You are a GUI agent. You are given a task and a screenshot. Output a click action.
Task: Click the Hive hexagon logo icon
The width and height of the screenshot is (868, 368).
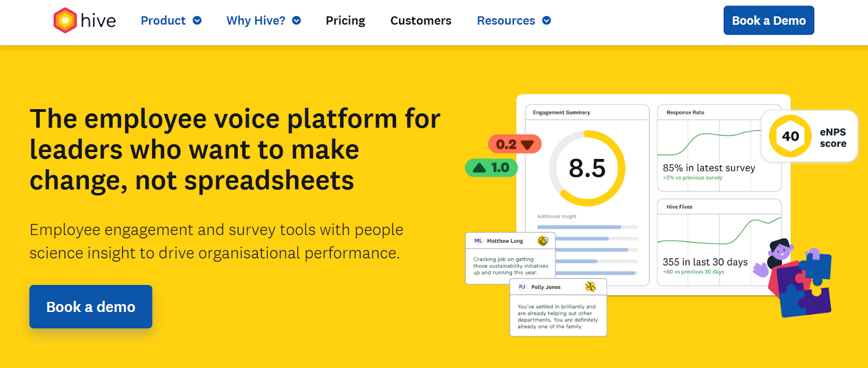click(65, 21)
